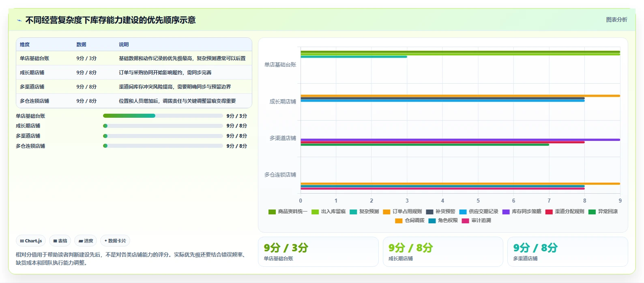Click the 单店基础台账 progress bar
This screenshot has width=644, height=283.
click(163, 116)
